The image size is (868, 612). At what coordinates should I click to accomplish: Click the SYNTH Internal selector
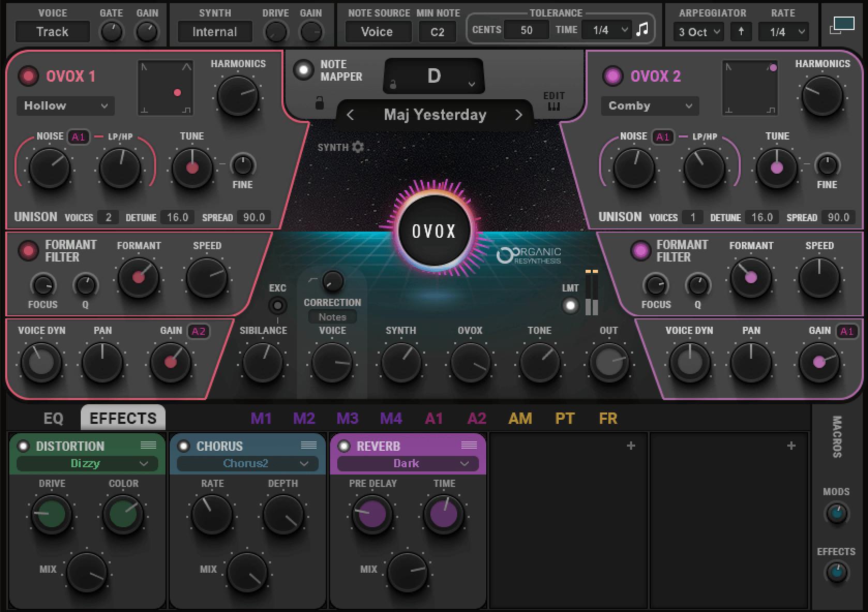click(x=215, y=32)
